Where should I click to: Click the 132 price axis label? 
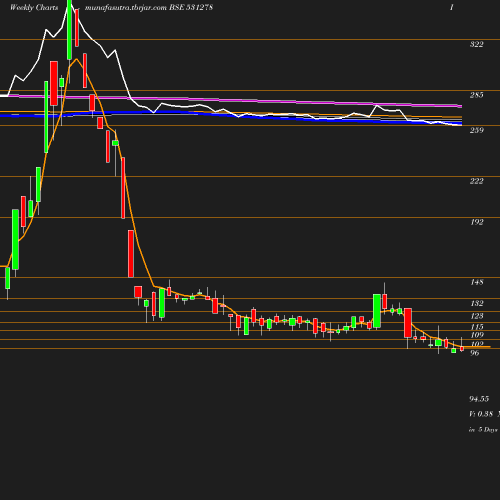(477, 303)
